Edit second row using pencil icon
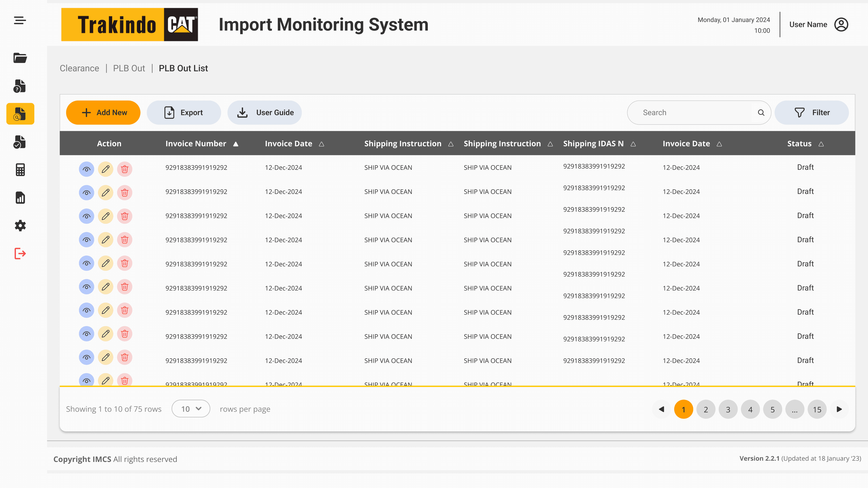868x488 pixels. [106, 192]
